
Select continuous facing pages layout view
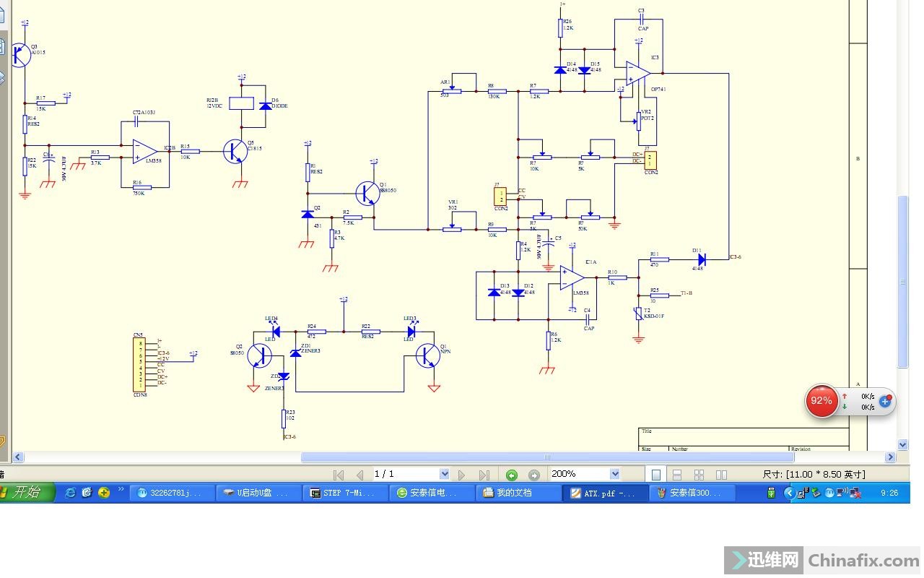click(699, 475)
